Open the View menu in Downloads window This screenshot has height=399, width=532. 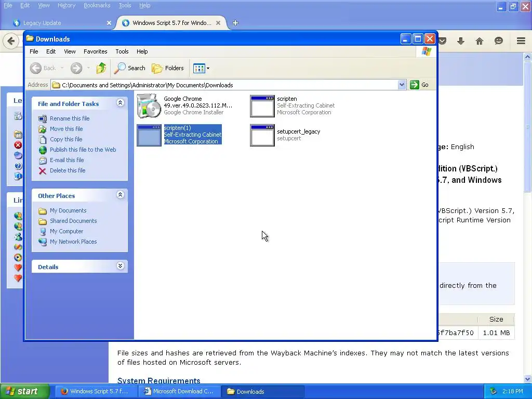click(70, 51)
